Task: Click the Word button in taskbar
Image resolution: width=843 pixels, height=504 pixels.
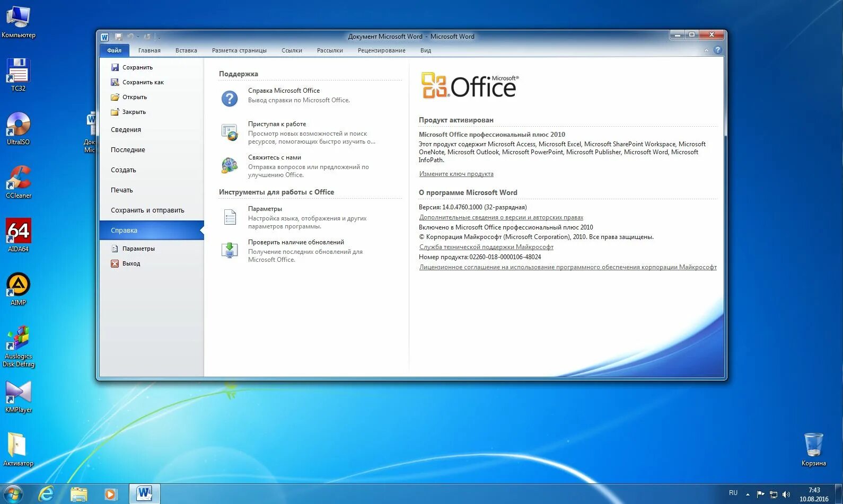Action: click(144, 494)
